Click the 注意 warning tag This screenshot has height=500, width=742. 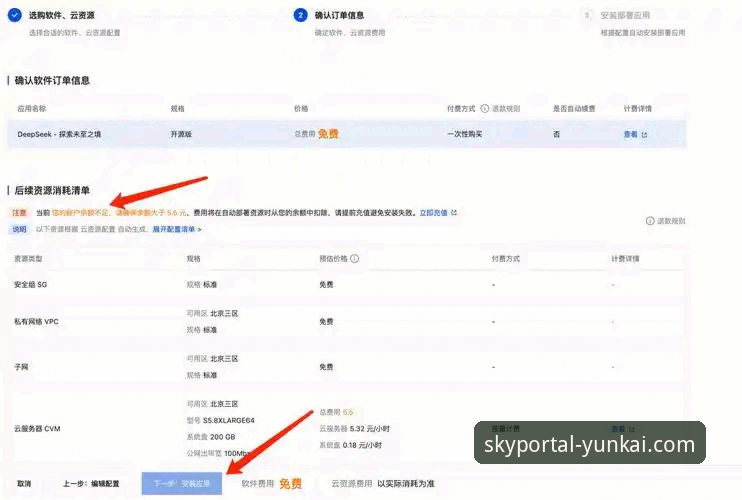(x=19, y=213)
